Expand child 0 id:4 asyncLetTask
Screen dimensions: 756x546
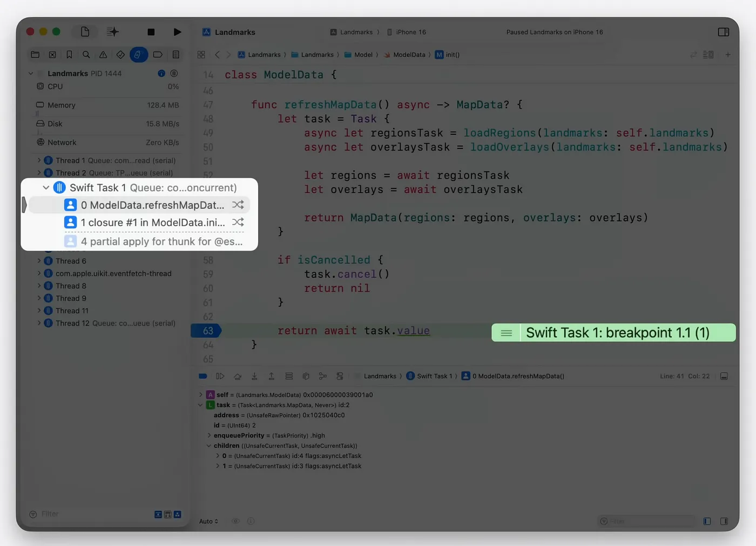(218, 456)
